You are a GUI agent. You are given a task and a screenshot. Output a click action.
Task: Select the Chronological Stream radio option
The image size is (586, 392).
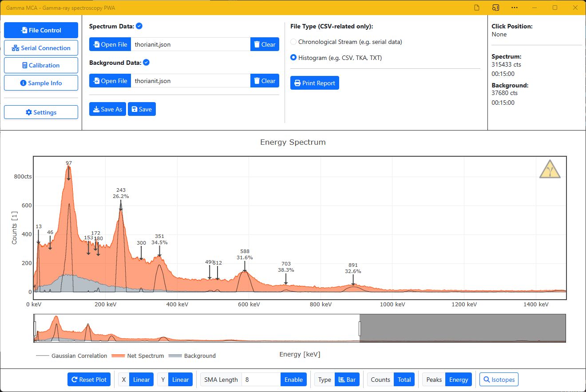coord(293,42)
